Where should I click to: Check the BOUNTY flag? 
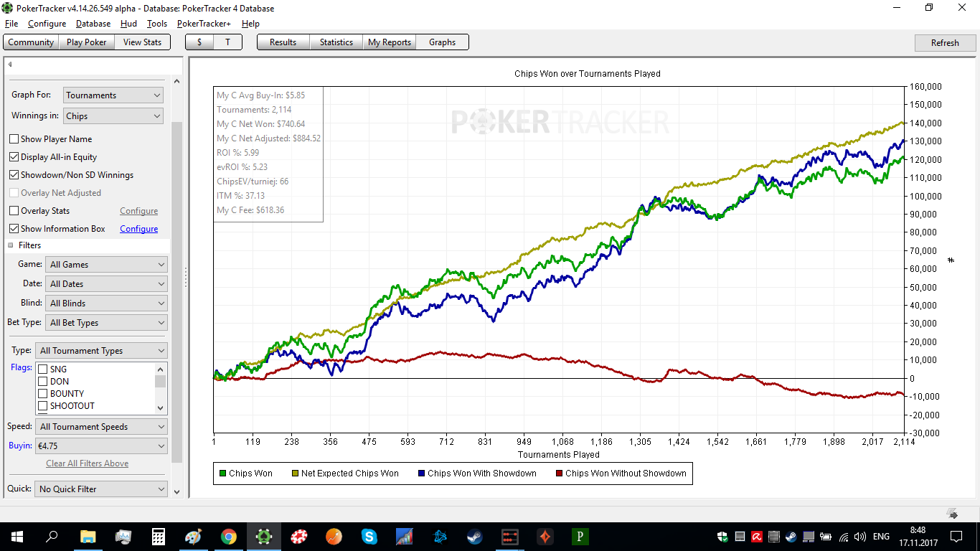click(42, 394)
